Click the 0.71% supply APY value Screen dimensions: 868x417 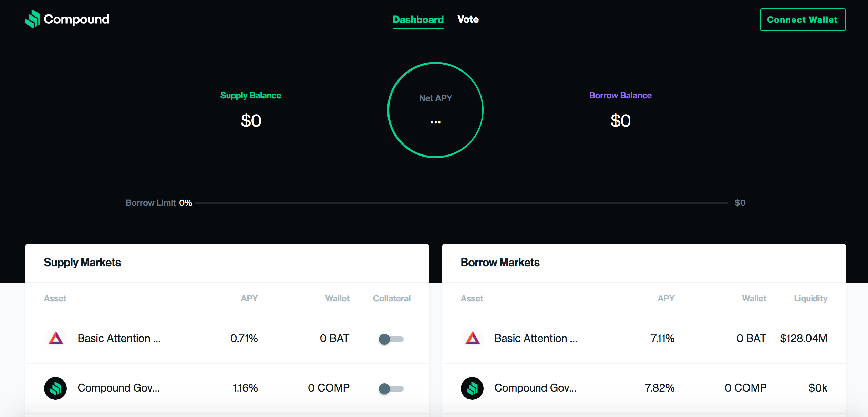pyautogui.click(x=244, y=338)
